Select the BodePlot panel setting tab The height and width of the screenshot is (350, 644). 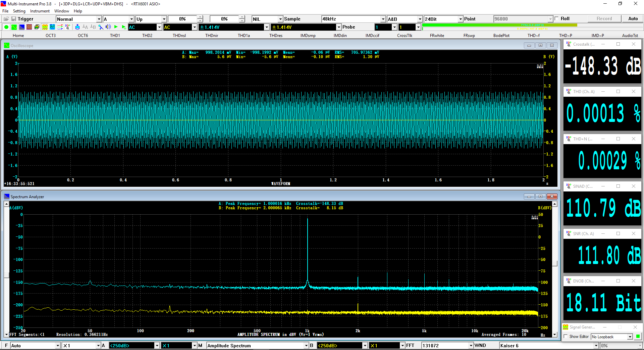(501, 35)
